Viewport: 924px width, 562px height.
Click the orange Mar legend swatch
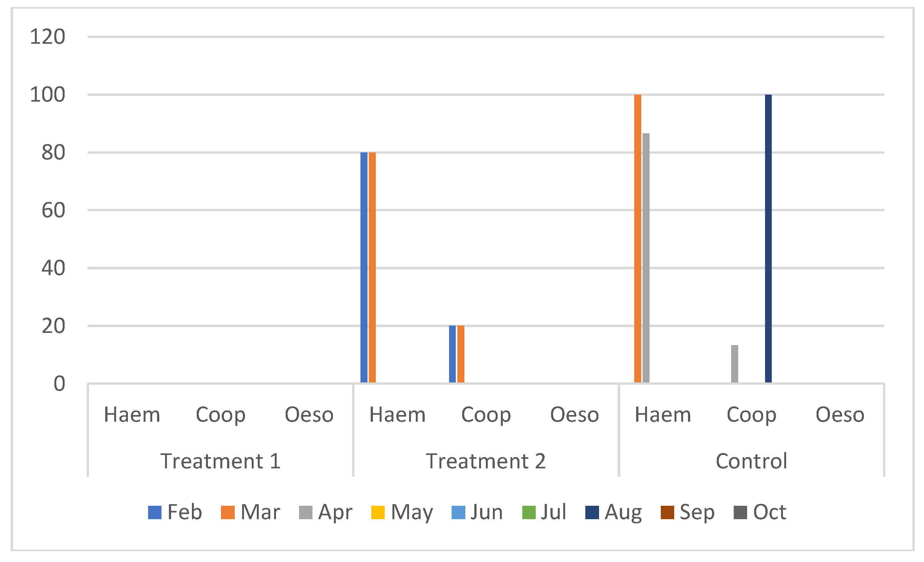(x=228, y=512)
